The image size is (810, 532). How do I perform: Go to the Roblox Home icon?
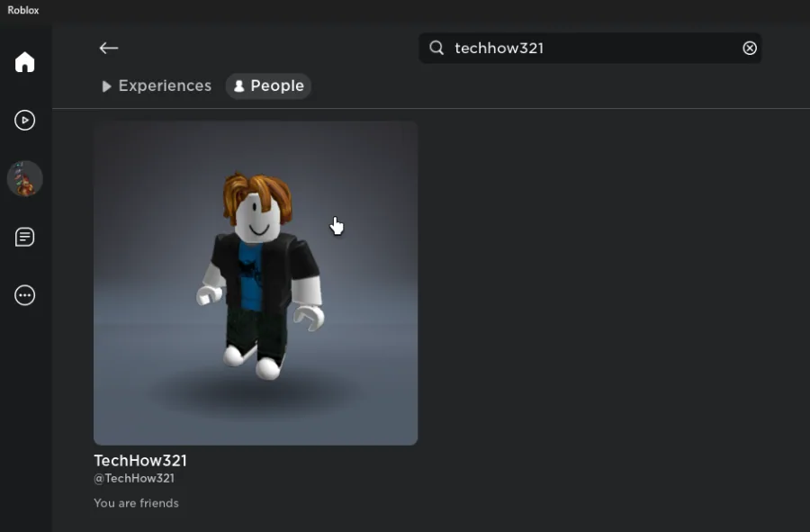[x=25, y=62]
